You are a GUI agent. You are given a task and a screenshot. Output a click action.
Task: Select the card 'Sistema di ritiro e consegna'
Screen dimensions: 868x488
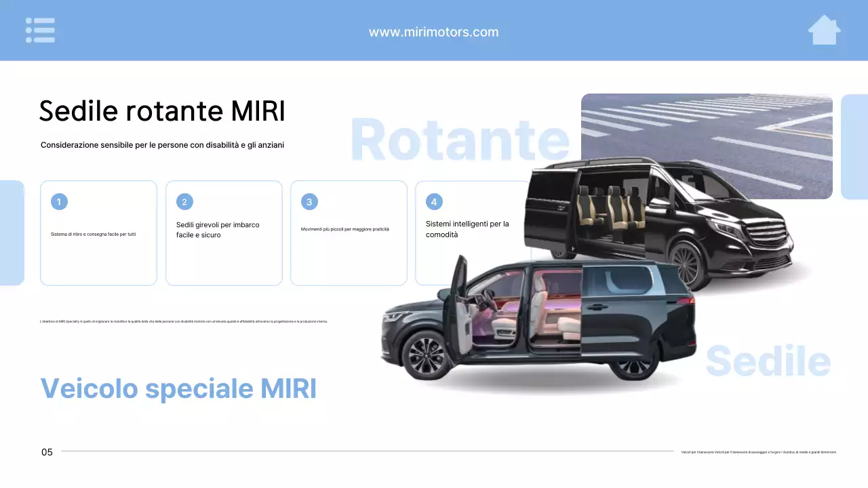pos(98,232)
